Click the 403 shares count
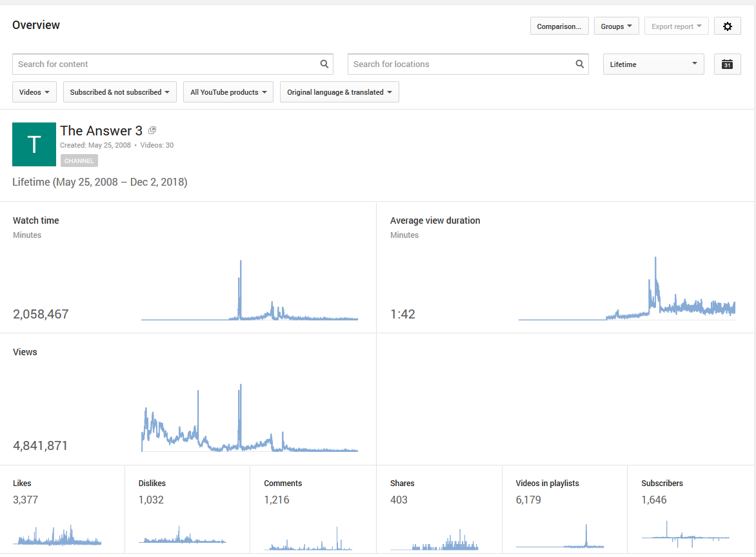756x557 pixels. [x=399, y=500]
